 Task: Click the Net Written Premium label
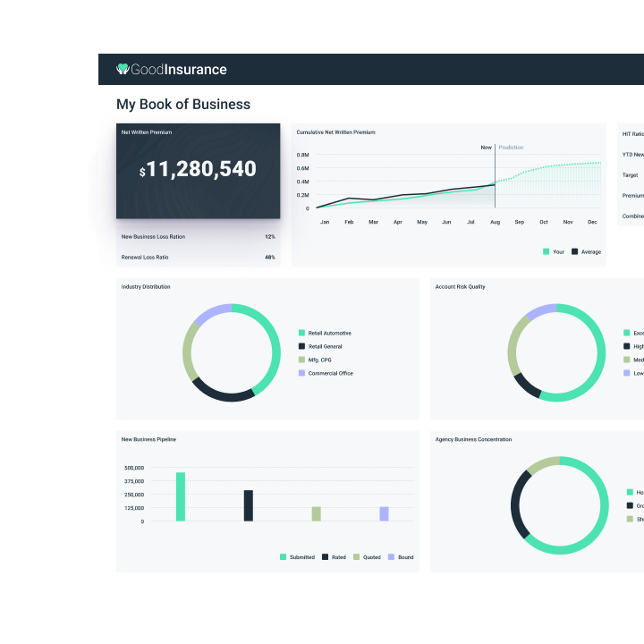(x=147, y=132)
